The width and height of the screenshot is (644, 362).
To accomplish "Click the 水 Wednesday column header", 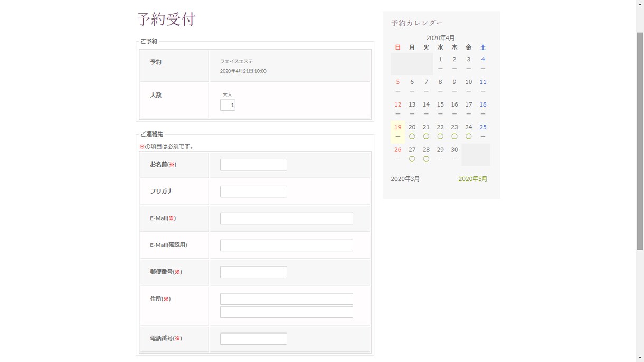I will [440, 47].
